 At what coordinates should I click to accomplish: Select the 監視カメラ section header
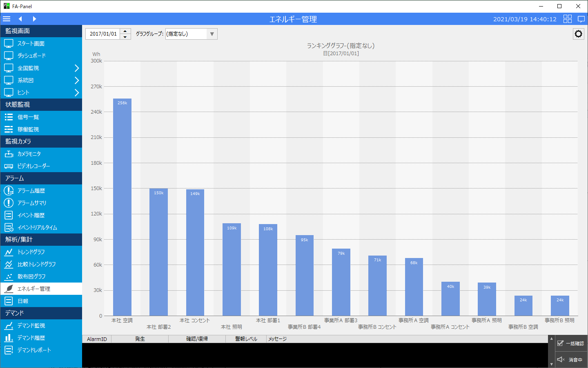[41, 141]
